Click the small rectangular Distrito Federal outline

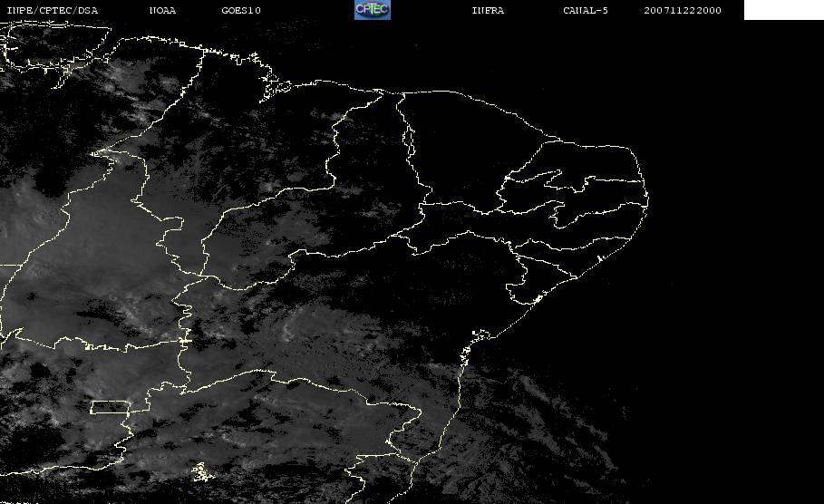point(110,408)
